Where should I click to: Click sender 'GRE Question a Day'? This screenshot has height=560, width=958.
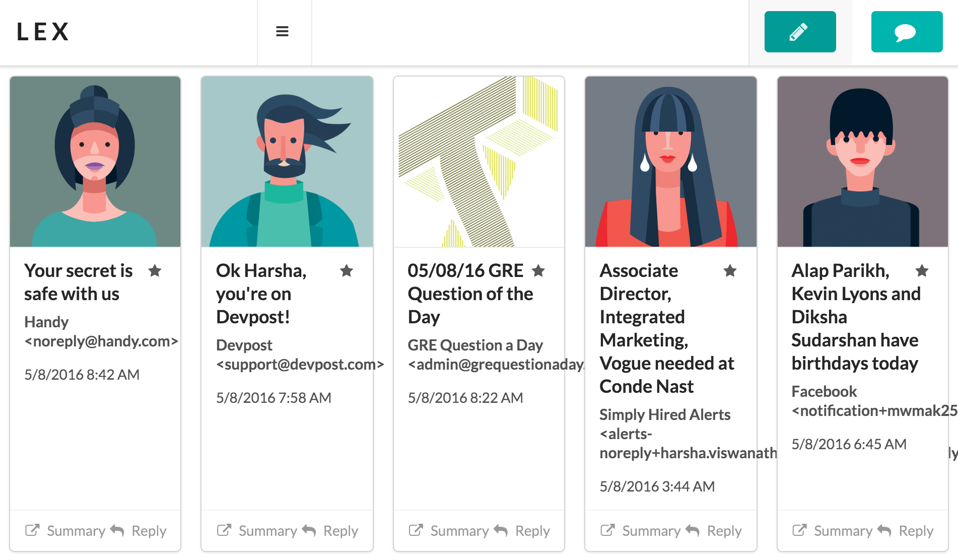pos(475,345)
